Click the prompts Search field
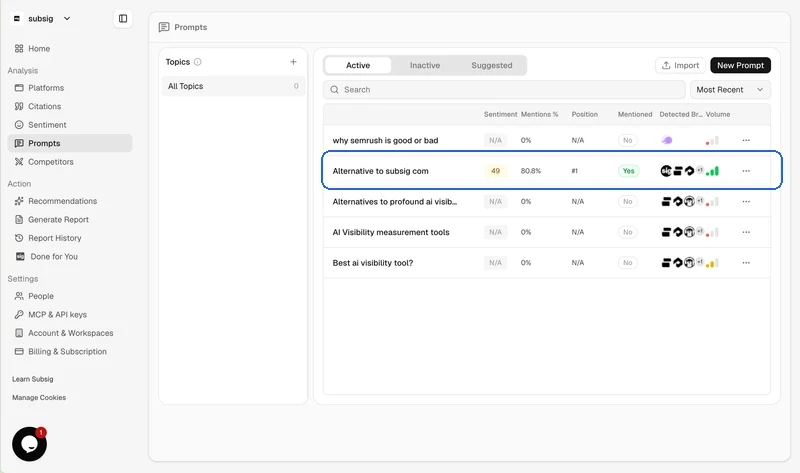Screen dimensions: 800x473 pyautogui.click(x=504, y=90)
